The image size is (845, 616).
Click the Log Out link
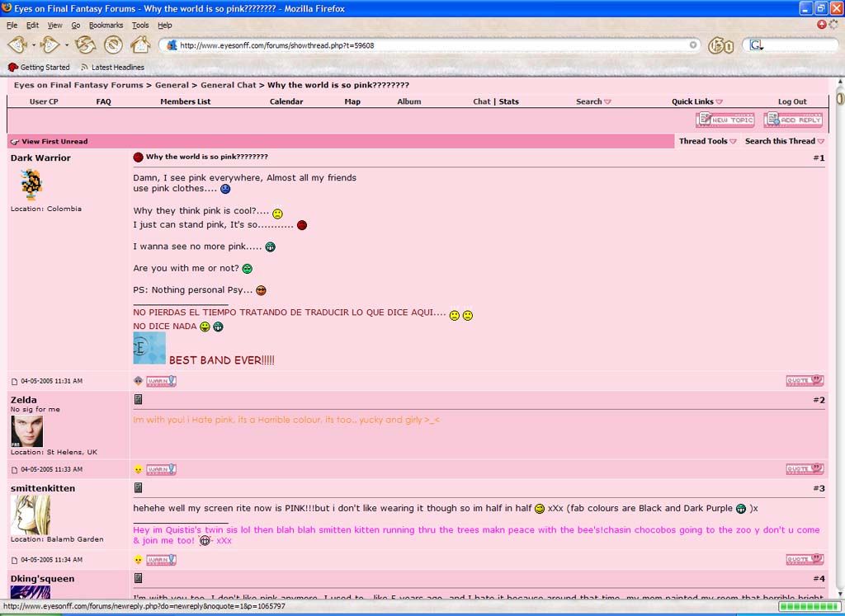coord(792,101)
